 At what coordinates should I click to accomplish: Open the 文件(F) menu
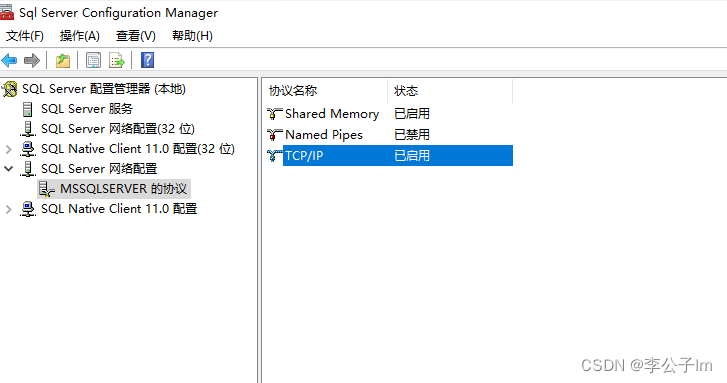click(x=25, y=36)
